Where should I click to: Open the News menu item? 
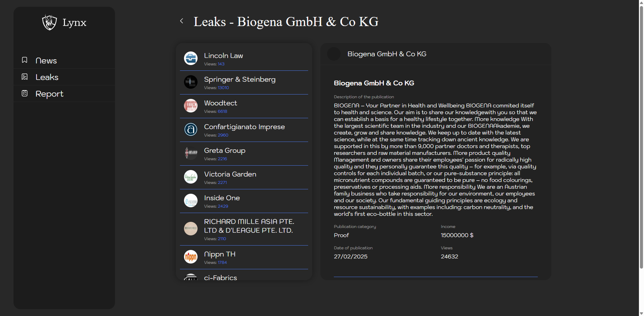click(46, 61)
